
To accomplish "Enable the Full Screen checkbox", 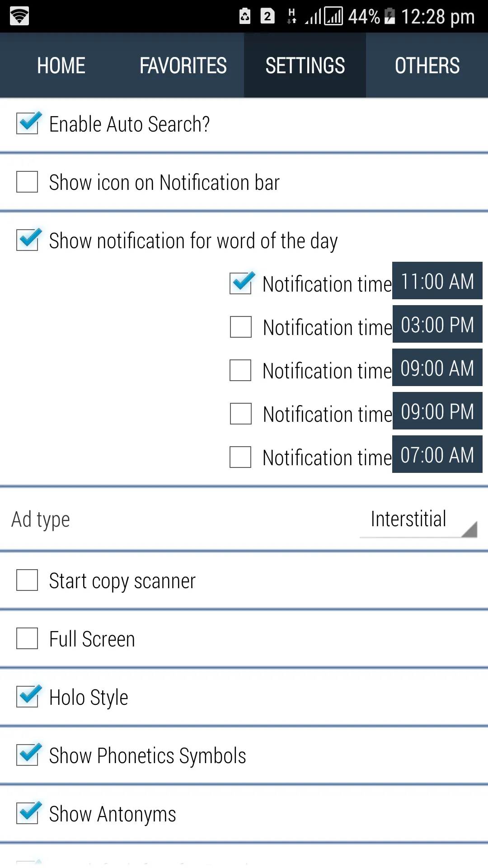I will [27, 638].
